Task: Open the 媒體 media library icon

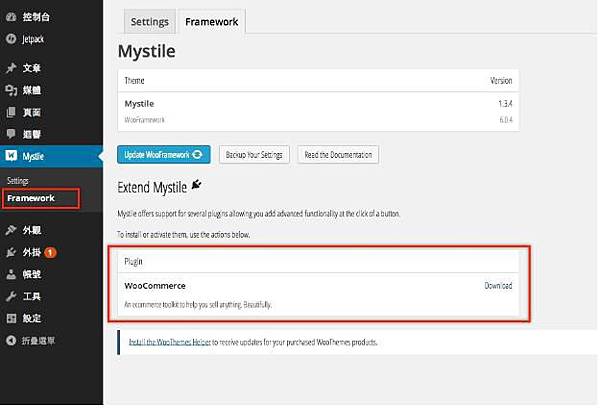Action: click(10, 90)
